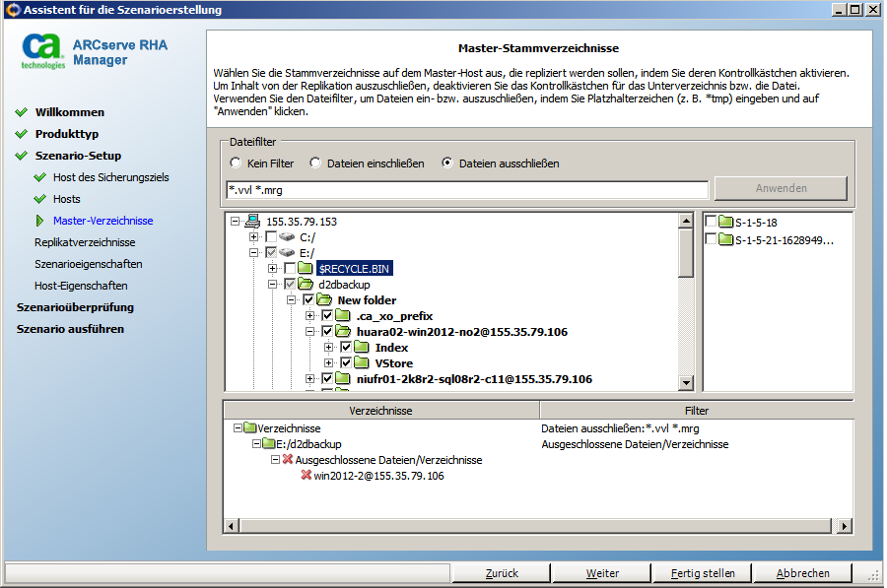Click the CA technologies logo

point(42,51)
